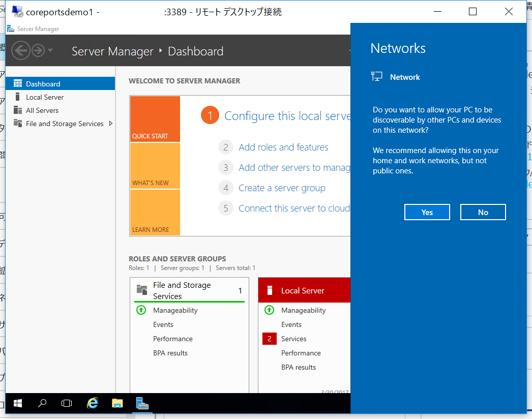Click the green status icon in File and Storage tile
The image size is (532, 419).
pos(141,310)
